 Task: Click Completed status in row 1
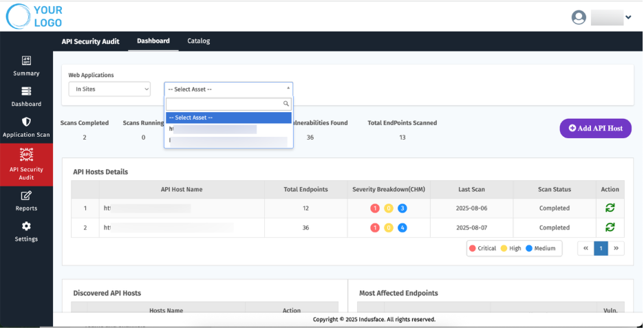[x=555, y=208]
